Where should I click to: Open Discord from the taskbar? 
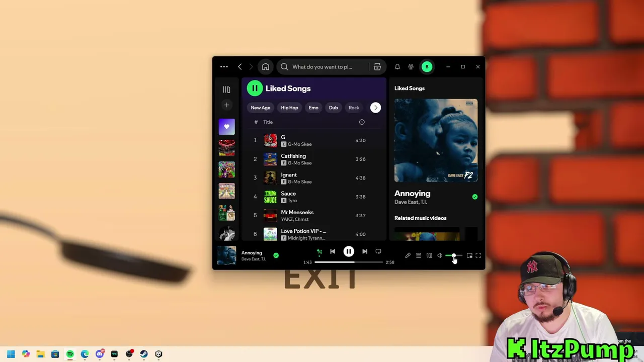coord(100,354)
